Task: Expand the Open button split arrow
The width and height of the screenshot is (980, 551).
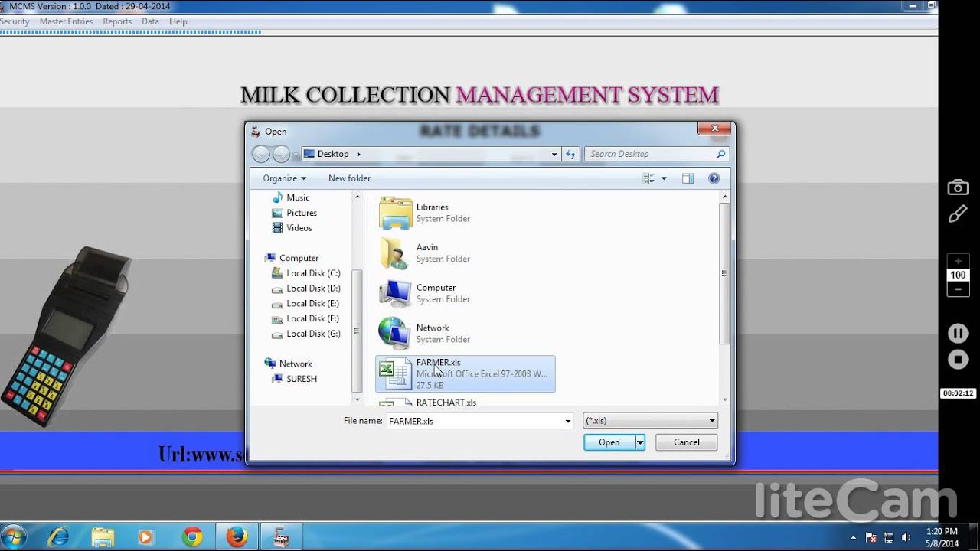Action: coord(640,442)
